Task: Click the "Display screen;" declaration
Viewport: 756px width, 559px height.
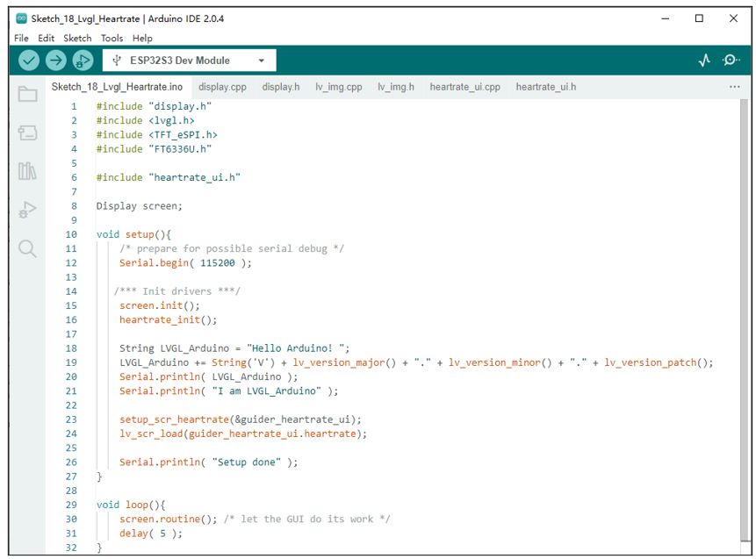Action: (x=140, y=205)
